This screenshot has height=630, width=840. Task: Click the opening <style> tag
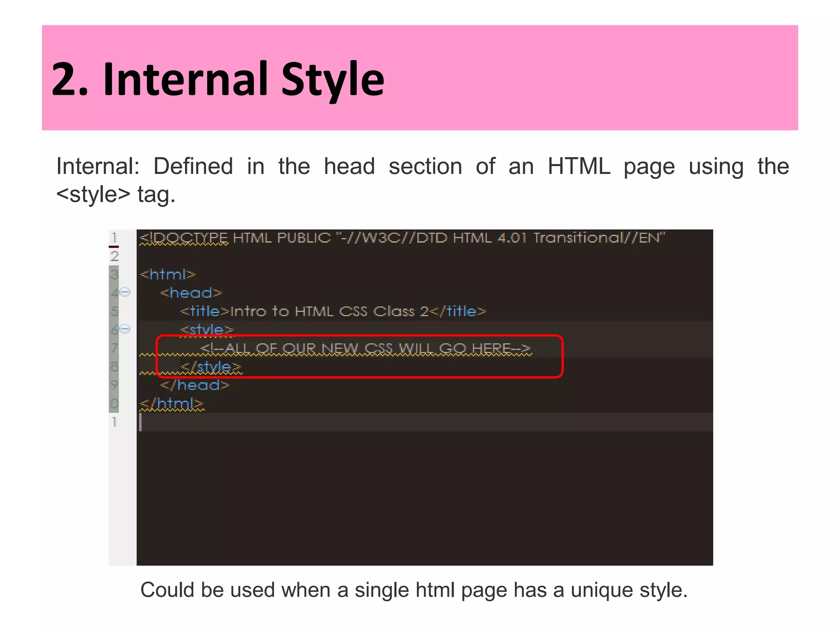207,329
